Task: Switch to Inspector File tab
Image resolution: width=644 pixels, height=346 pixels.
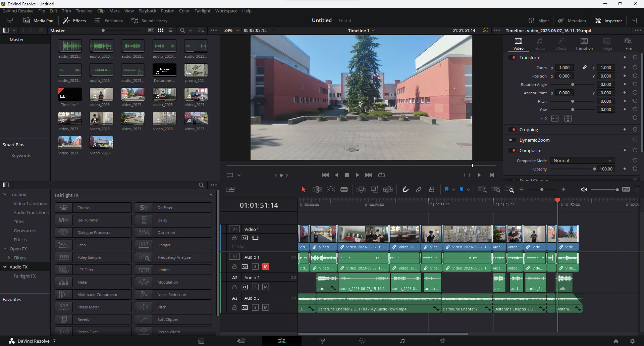Action: point(628,44)
